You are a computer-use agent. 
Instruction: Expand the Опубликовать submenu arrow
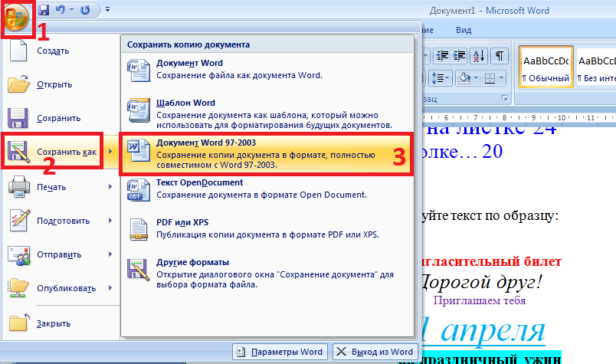tap(110, 288)
